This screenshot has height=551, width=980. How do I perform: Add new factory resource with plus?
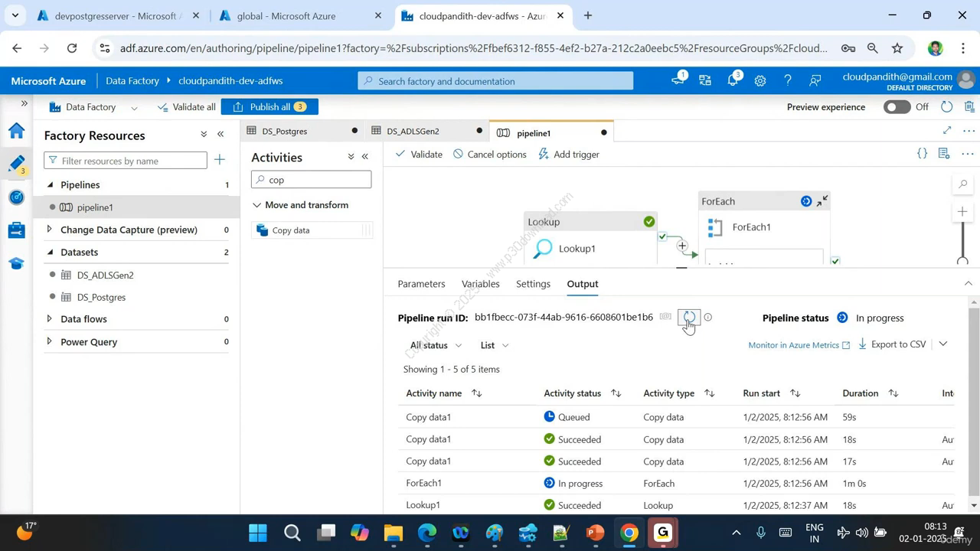pyautogui.click(x=220, y=160)
